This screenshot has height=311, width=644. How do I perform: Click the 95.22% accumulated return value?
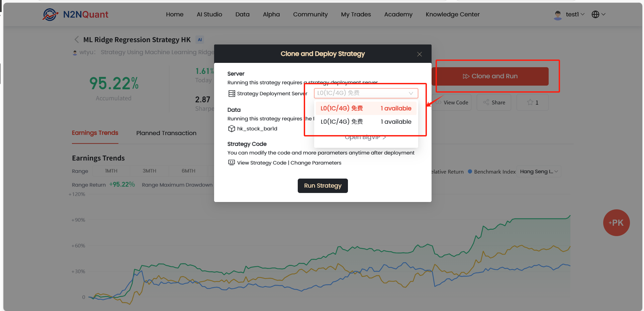[x=114, y=83]
